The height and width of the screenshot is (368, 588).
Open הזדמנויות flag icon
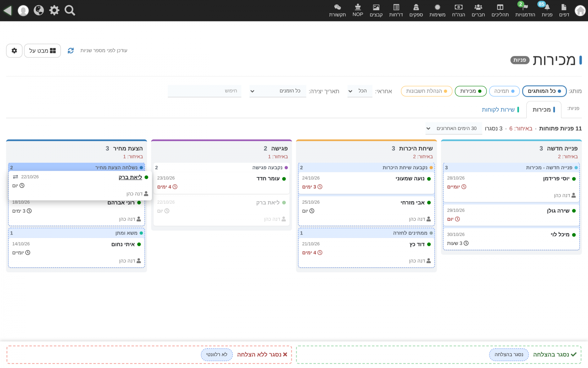(525, 11)
